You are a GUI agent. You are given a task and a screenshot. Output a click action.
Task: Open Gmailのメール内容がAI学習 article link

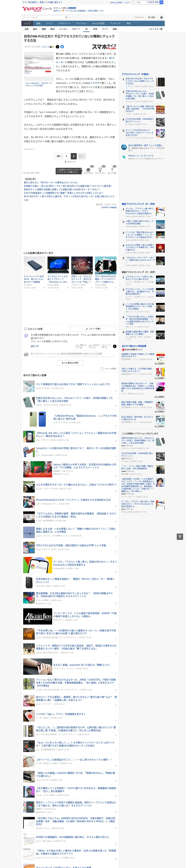(76, 450)
